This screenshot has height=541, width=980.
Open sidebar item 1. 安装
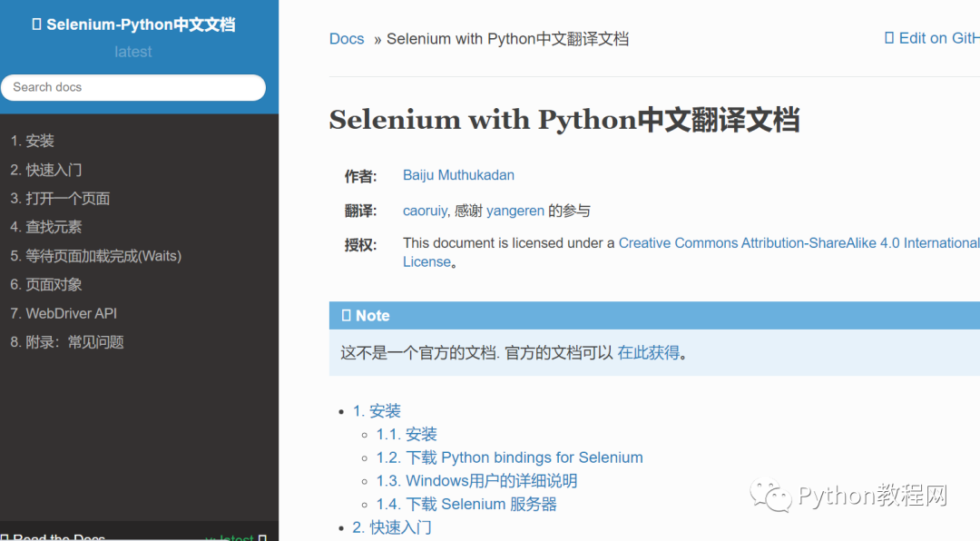(x=33, y=141)
